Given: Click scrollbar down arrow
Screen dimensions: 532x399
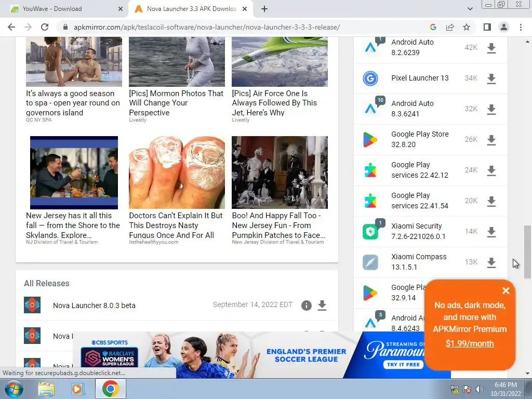Looking at the screenshot, I should pos(527,374).
